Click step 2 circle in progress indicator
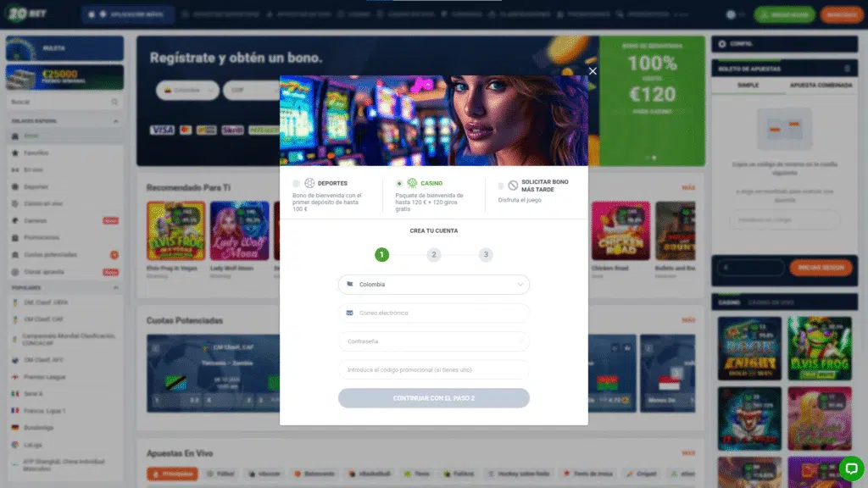Image resolution: width=868 pixels, height=488 pixels. click(x=433, y=254)
